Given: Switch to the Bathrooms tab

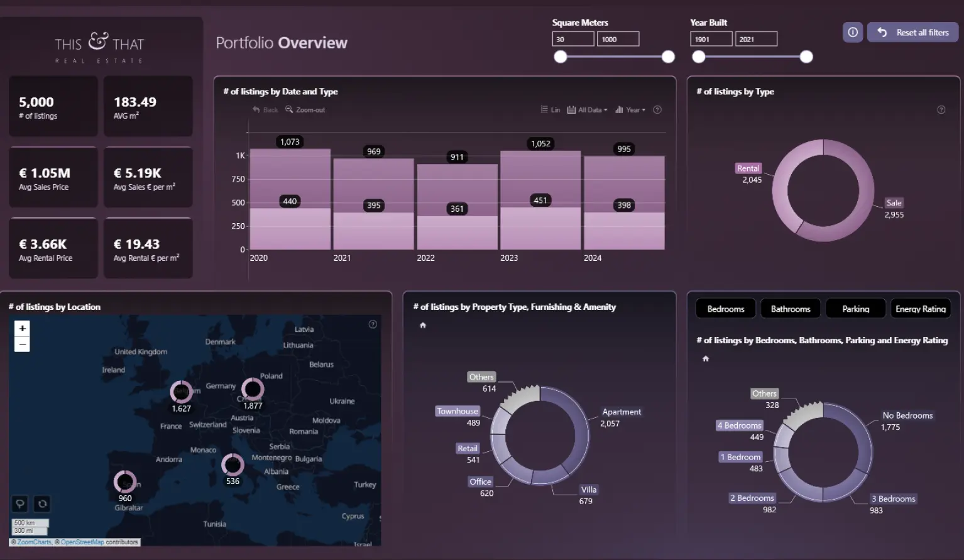Looking at the screenshot, I should tap(790, 309).
